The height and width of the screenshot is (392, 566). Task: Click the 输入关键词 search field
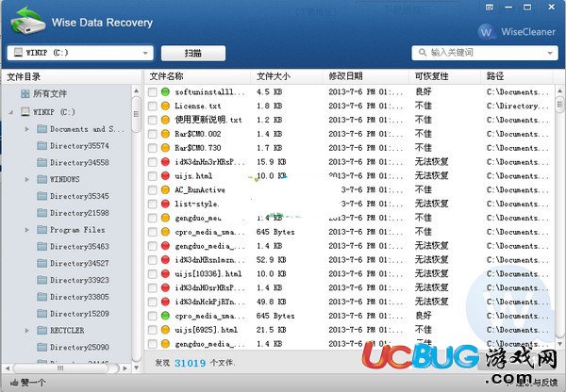[x=485, y=53]
